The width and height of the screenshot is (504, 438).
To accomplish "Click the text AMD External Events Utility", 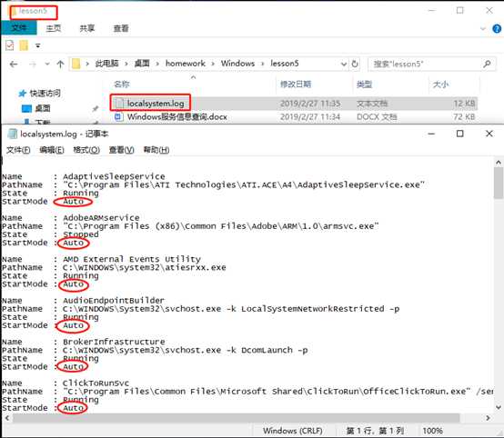I will [x=132, y=259].
